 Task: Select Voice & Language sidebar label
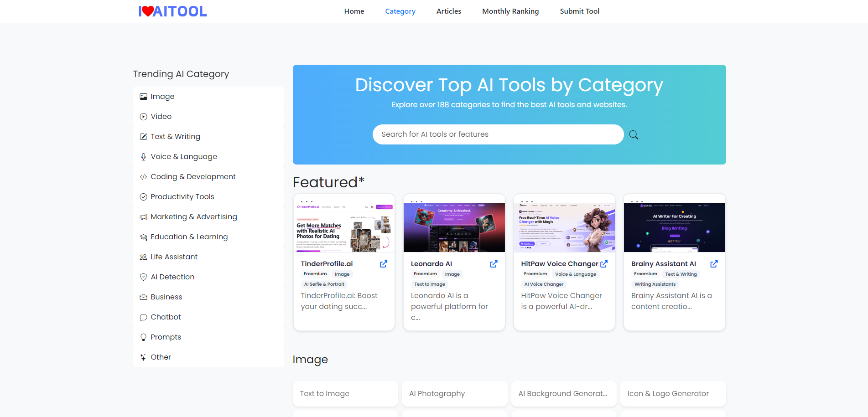(184, 157)
